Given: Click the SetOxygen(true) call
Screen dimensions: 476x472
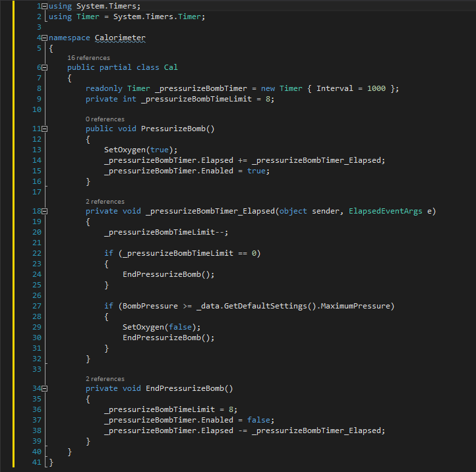Looking at the screenshot, I should point(138,150).
